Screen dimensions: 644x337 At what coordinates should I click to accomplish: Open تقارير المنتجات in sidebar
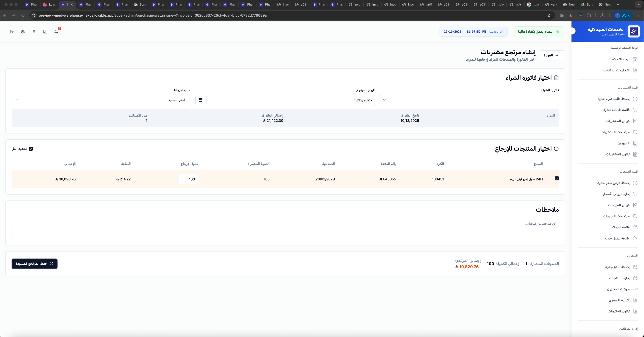coord(622,311)
